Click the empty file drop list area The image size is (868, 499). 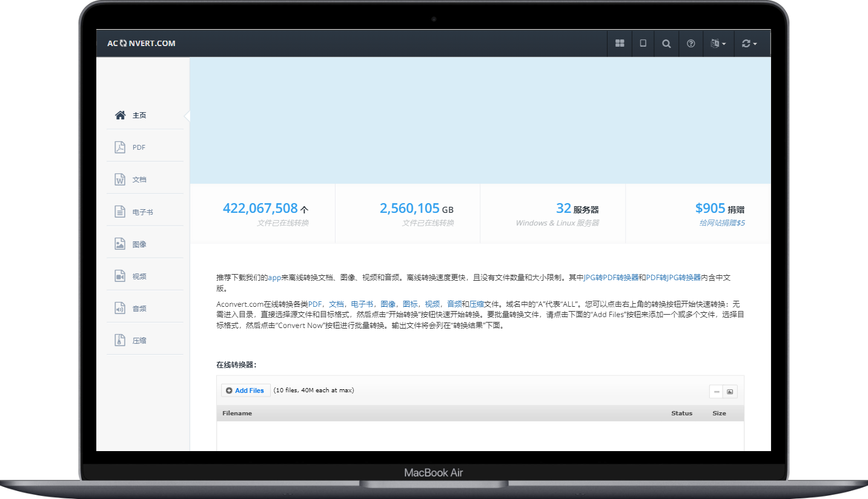tap(480, 436)
